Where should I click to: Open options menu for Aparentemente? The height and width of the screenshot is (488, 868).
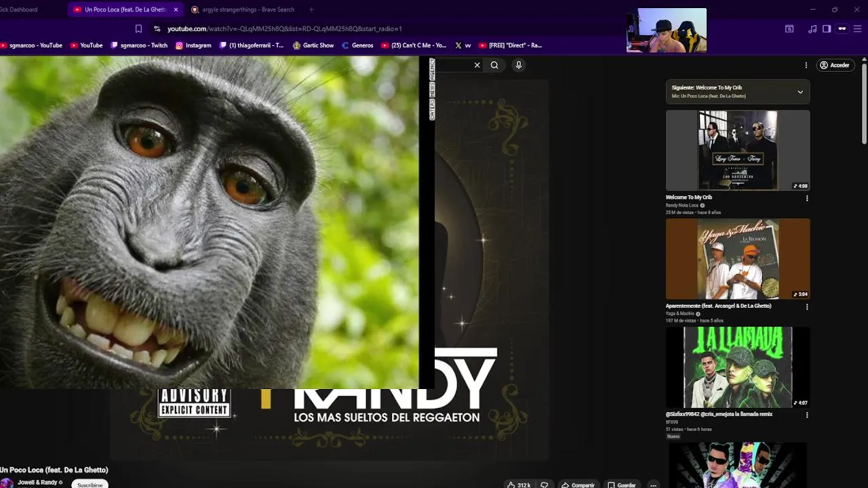pyautogui.click(x=807, y=306)
